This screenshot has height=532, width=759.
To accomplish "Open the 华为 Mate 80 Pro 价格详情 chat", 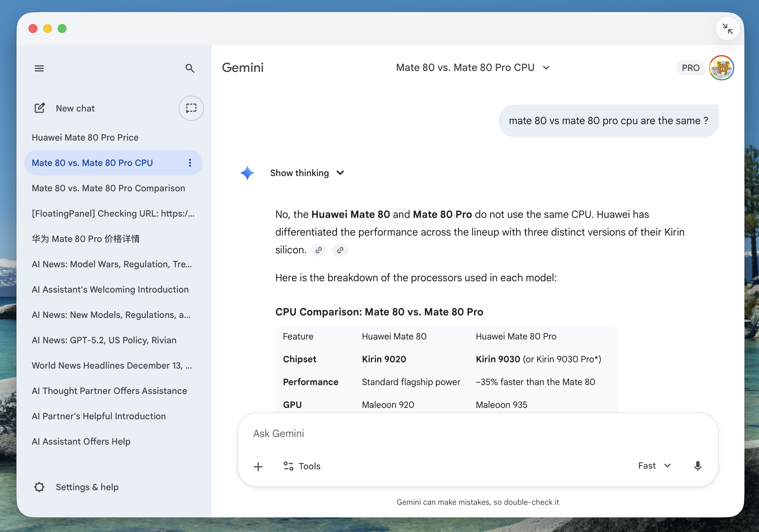I will tap(113, 239).
